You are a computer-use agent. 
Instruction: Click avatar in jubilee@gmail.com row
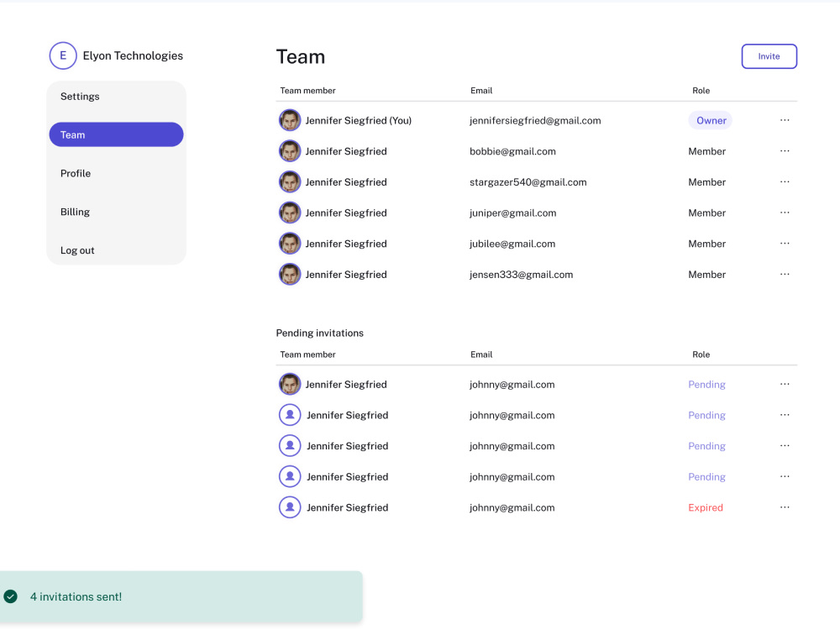(289, 244)
